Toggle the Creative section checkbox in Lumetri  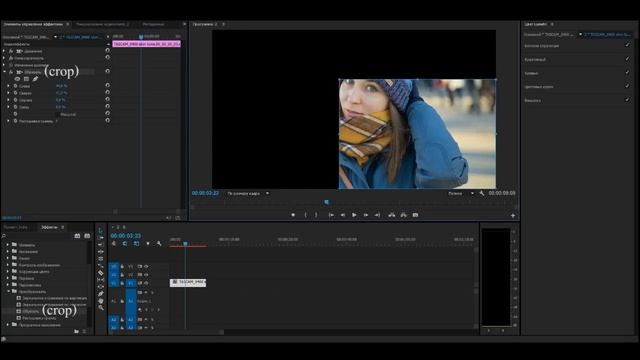coord(627,59)
